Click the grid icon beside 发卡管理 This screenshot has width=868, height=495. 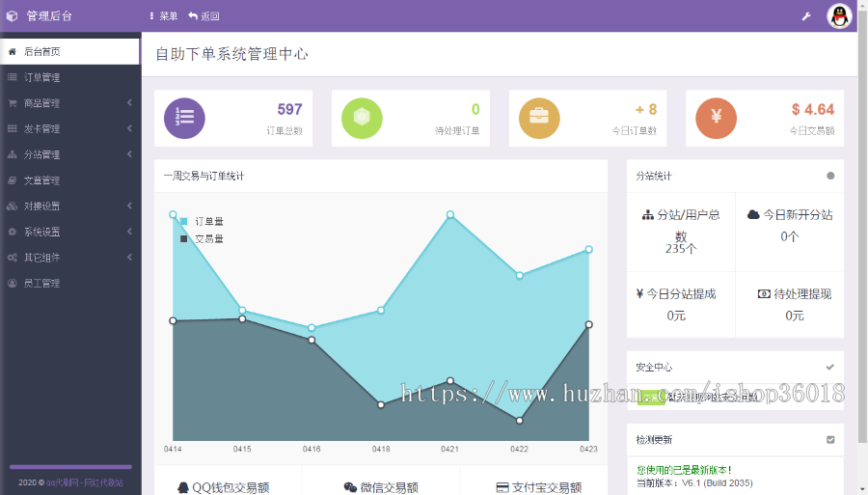tap(13, 128)
